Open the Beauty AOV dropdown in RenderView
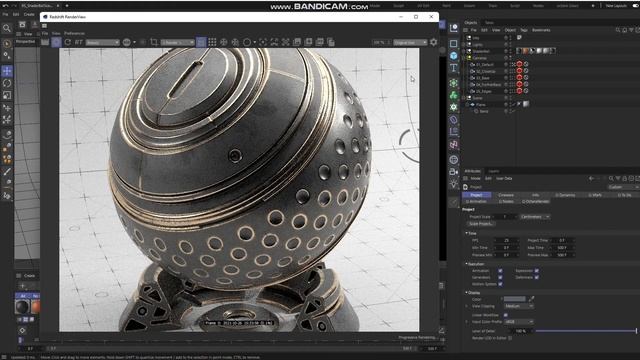The image size is (640, 360). [x=102, y=42]
